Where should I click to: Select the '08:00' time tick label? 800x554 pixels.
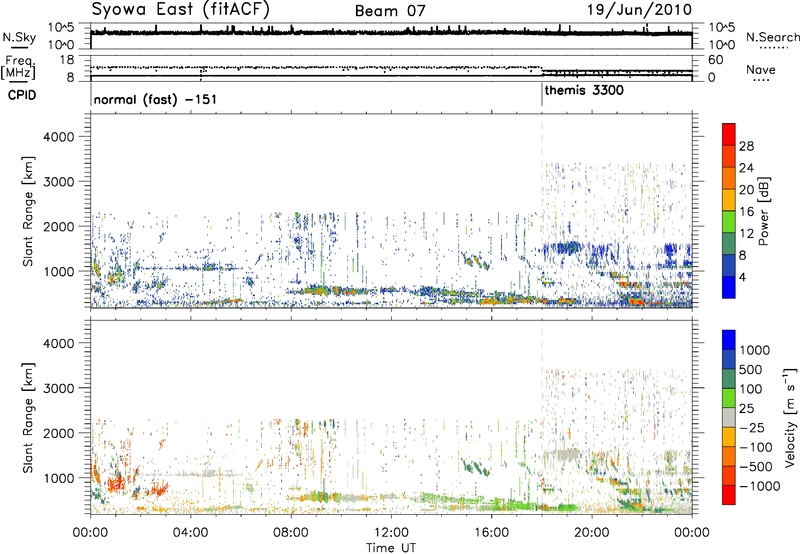291,533
